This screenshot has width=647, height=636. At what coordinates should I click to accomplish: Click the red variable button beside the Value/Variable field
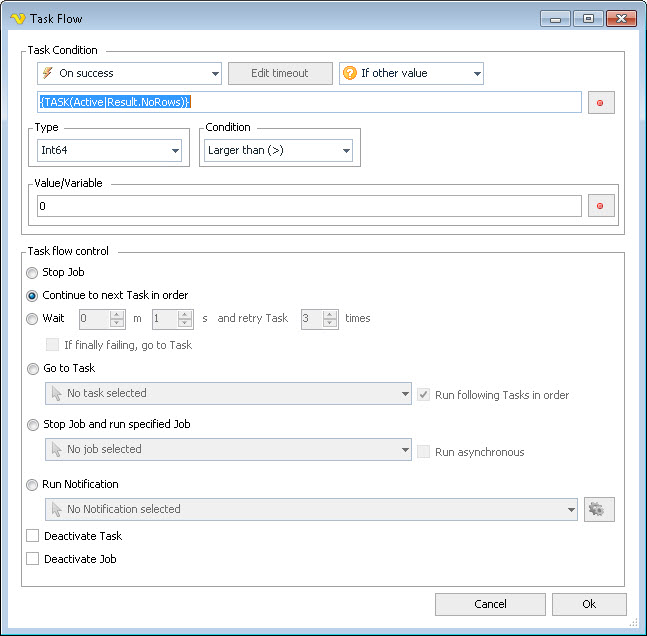click(601, 206)
